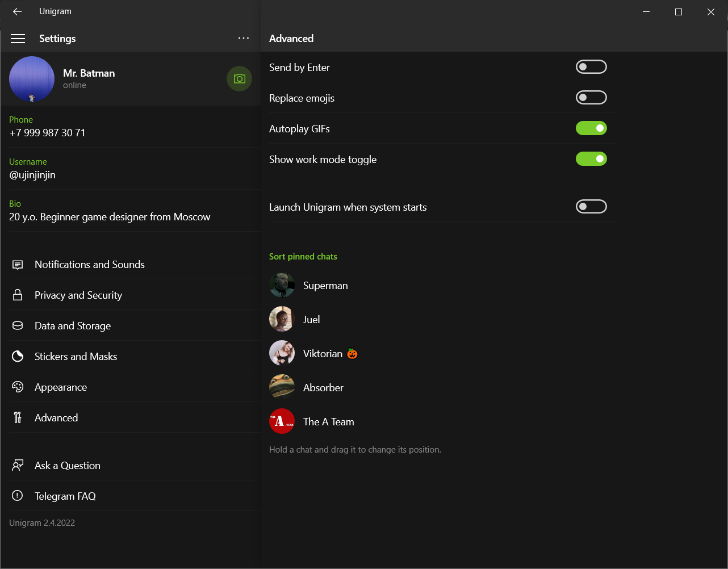Click the camera icon to change photo
The image size is (728, 569).
click(x=240, y=79)
